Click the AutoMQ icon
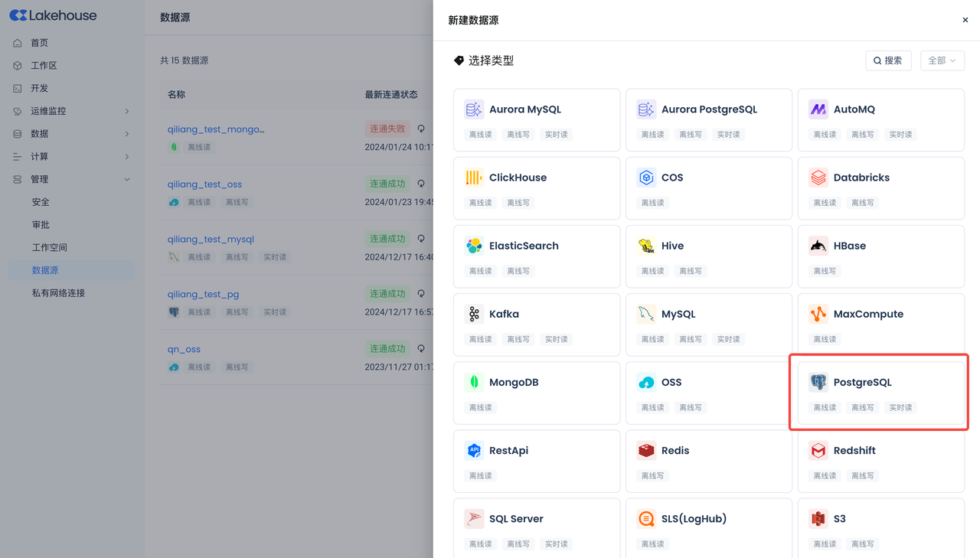The width and height of the screenshot is (980, 558). click(x=818, y=109)
